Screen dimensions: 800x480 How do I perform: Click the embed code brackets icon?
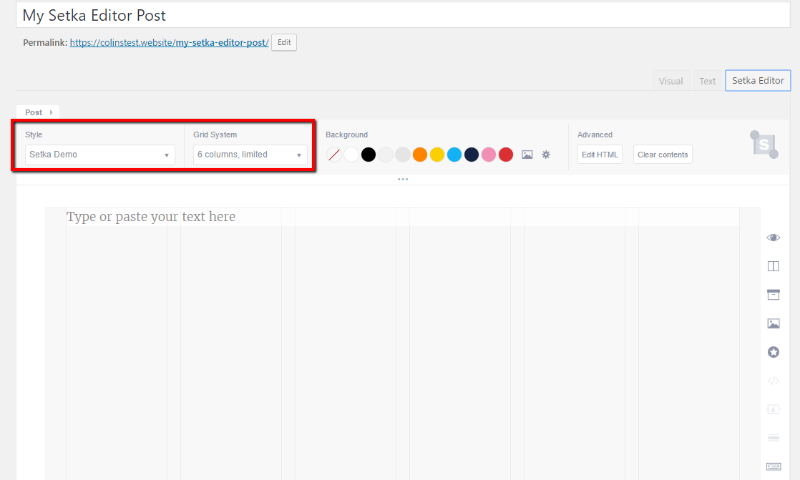coord(773,381)
